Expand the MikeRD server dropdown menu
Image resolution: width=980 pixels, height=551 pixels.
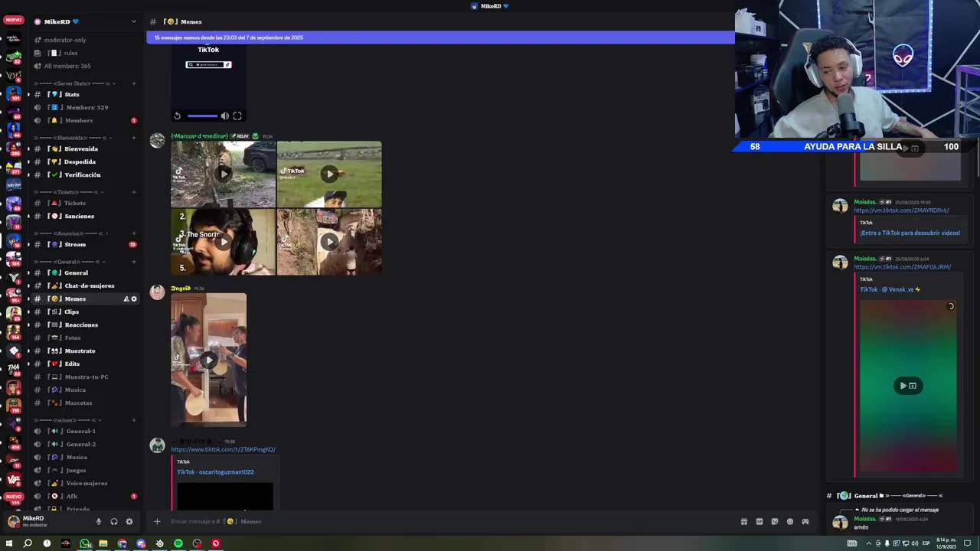[x=133, y=21]
